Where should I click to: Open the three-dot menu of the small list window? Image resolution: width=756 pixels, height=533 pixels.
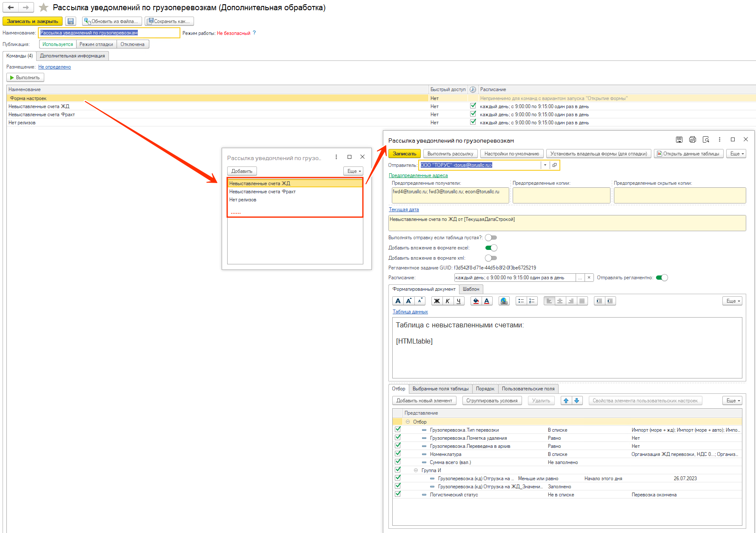[336, 157]
